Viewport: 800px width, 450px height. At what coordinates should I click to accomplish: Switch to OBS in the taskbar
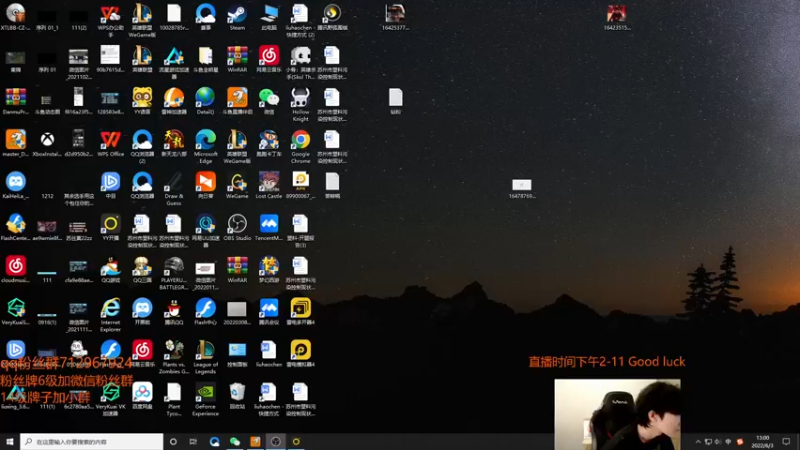pos(276,441)
